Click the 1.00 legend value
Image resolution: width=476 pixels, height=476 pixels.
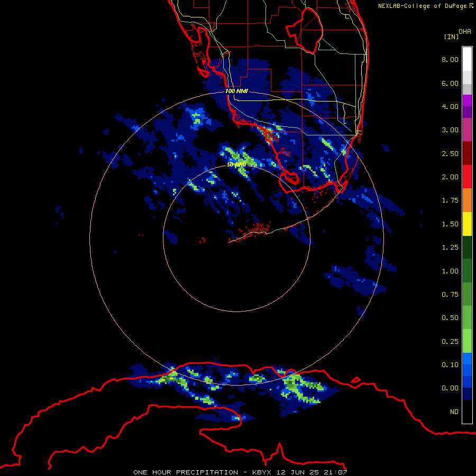pyautogui.click(x=450, y=271)
